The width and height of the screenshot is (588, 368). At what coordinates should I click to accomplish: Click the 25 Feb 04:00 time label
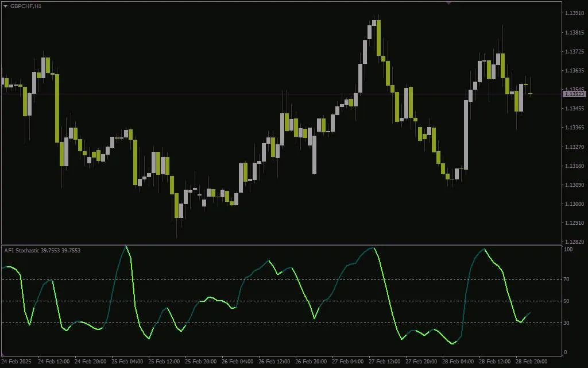click(127, 362)
